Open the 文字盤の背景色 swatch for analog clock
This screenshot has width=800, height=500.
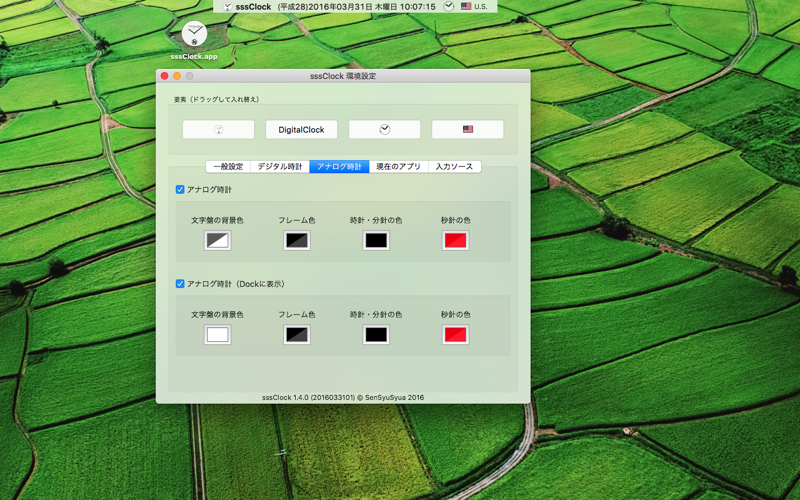pos(217,240)
